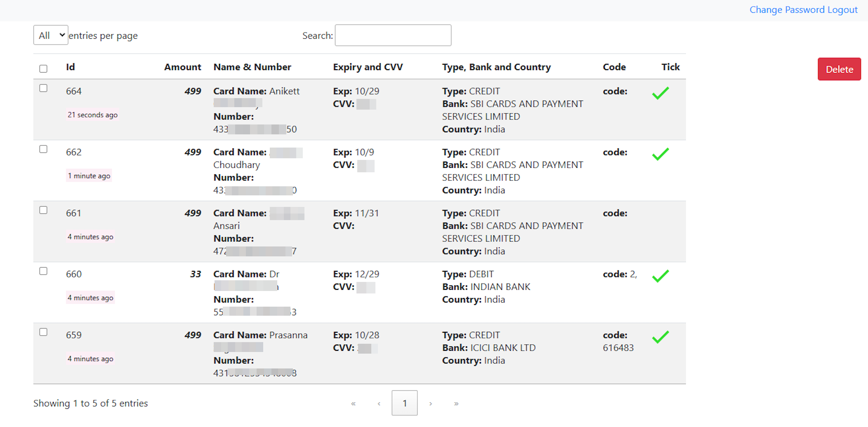Image resolution: width=868 pixels, height=427 pixels.
Task: Focus the Search input field
Action: click(393, 35)
